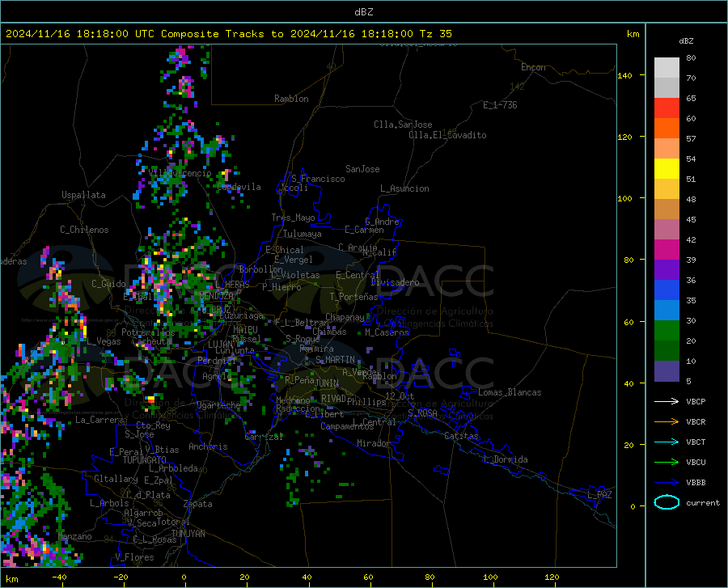Select the dark green 10-20 dBZ swatch

[667, 350]
